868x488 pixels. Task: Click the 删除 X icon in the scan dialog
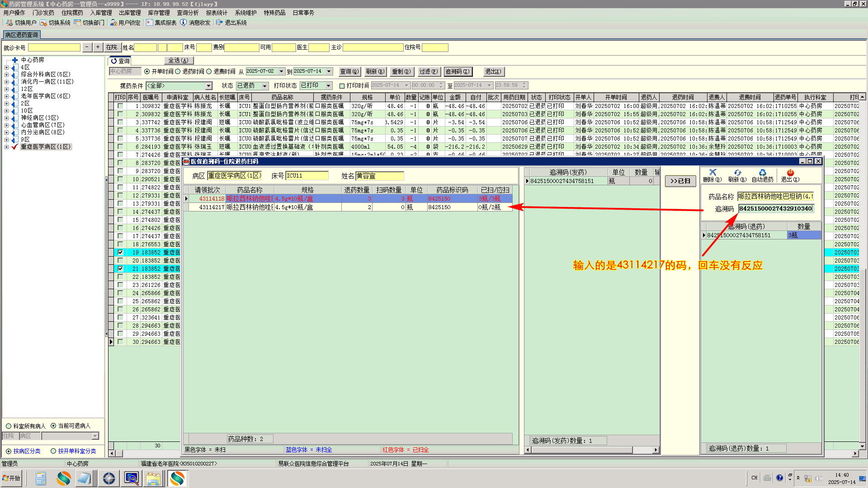point(712,173)
